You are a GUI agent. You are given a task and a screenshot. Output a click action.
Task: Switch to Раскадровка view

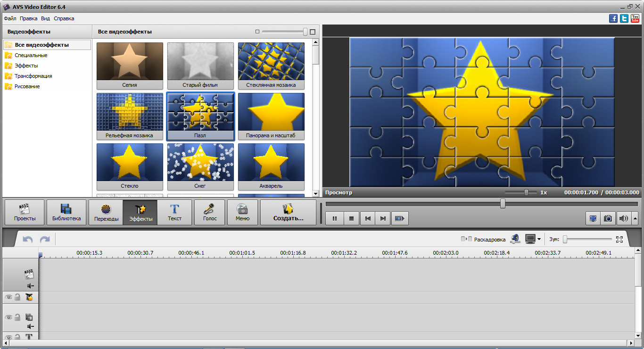[x=483, y=240]
